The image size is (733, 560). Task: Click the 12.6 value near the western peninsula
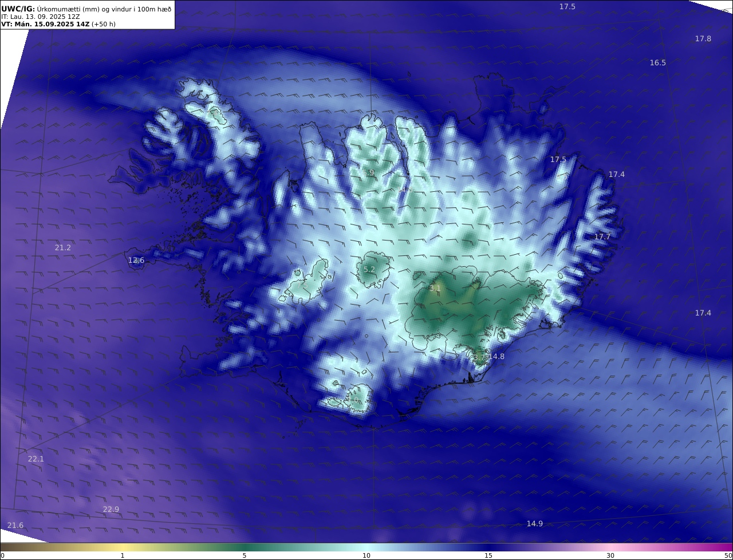(x=136, y=261)
